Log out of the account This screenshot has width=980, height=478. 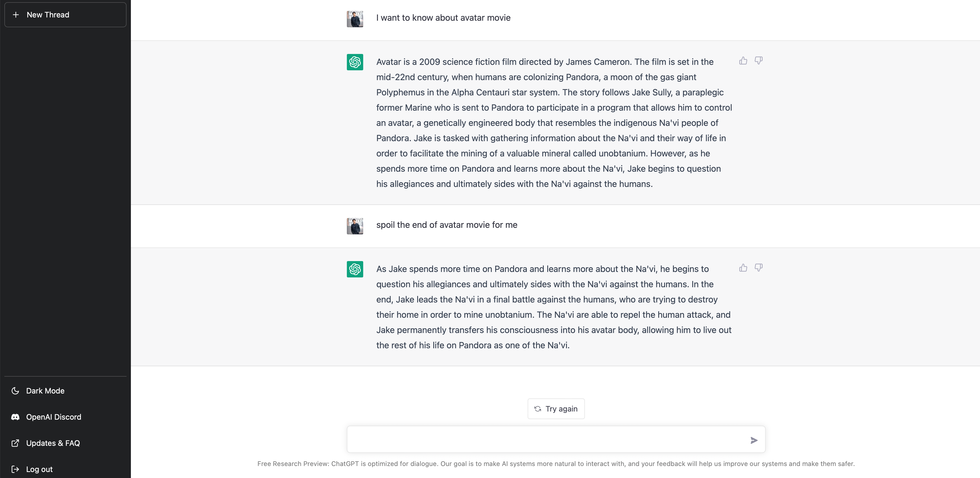39,469
